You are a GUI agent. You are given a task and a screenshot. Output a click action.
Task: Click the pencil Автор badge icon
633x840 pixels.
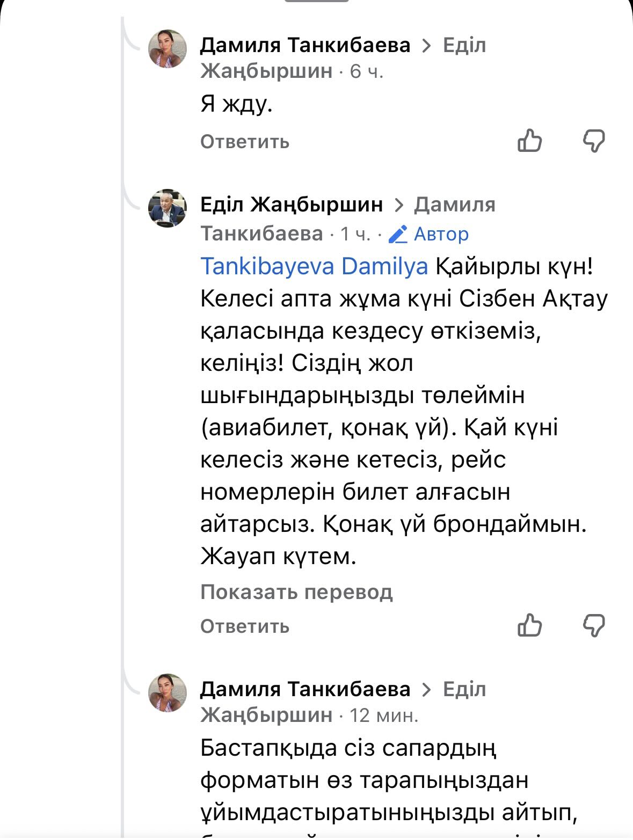[398, 234]
